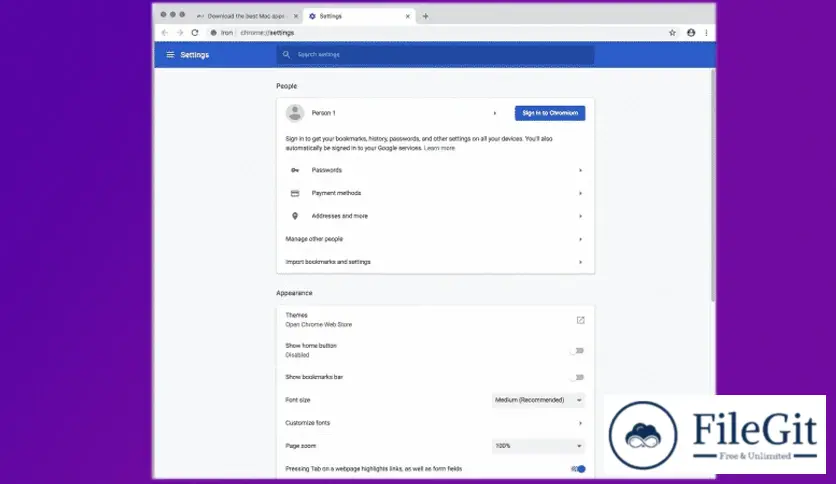Expand the Passwords row chevron
Screen dimensions: 836x484
[580, 170]
